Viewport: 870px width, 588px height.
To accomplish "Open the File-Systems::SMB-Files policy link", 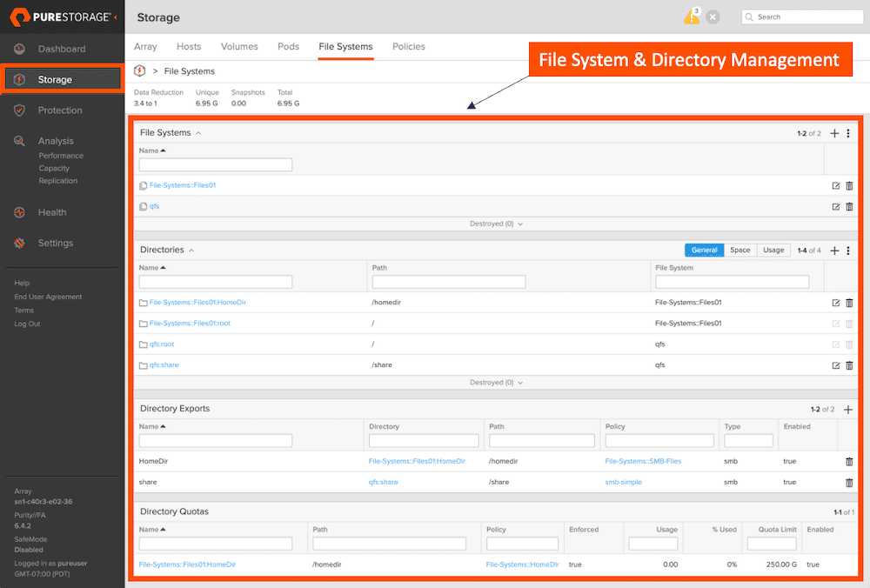I will pos(643,462).
